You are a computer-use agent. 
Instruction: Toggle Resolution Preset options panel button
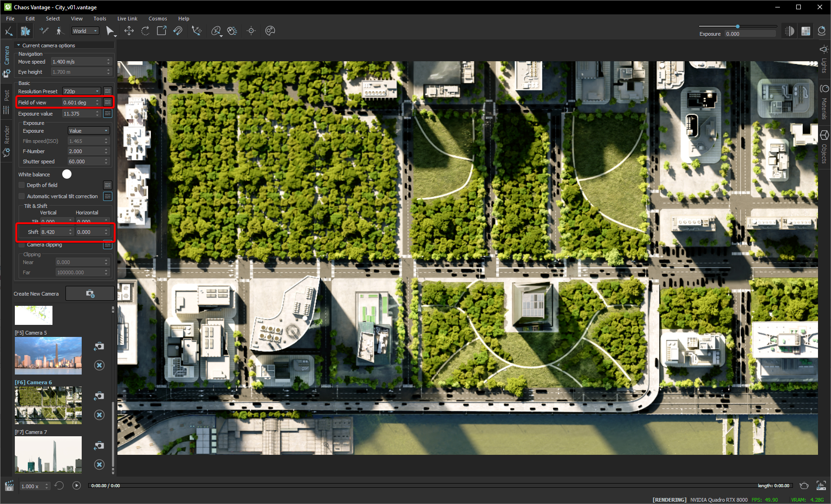pos(108,91)
